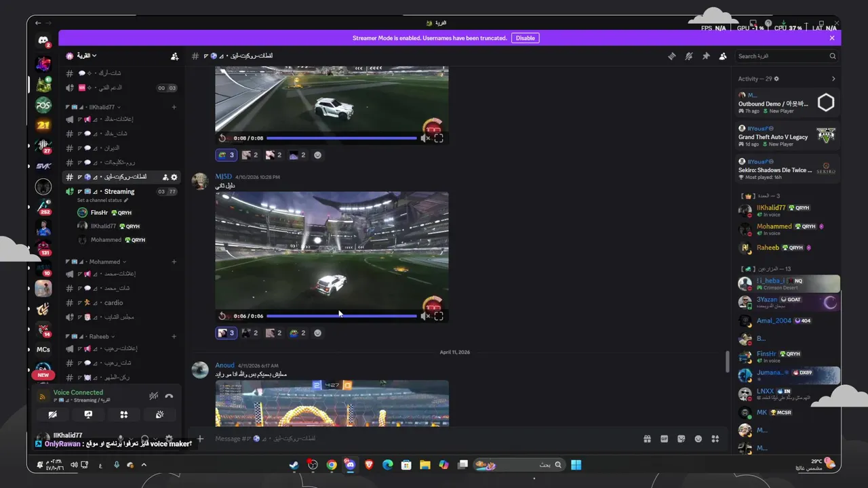Click the invite people icon beside server name
The height and width of the screenshot is (488, 868).
(x=174, y=56)
